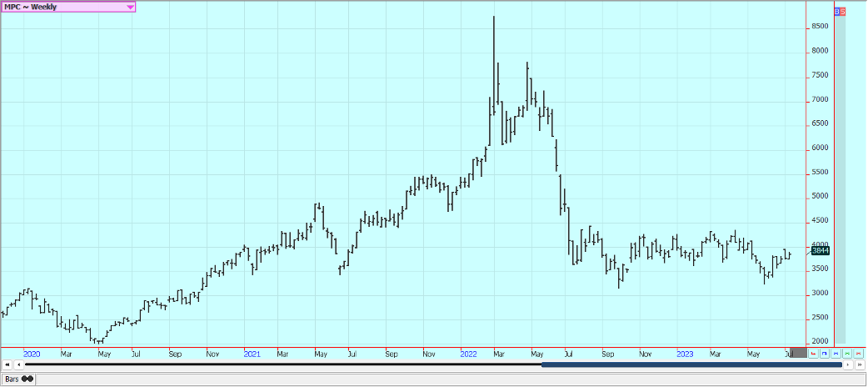The width and height of the screenshot is (868, 387).
Task: Click the dark blue horizontal scrollbar thumb
Action: (x=691, y=364)
